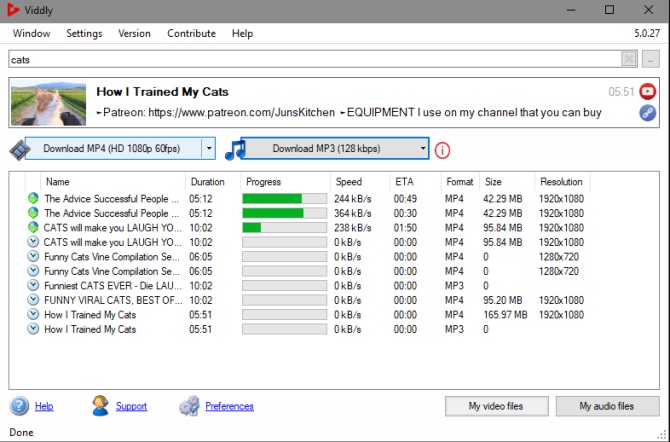Open the Version menu
The image size is (670, 442).
click(135, 33)
